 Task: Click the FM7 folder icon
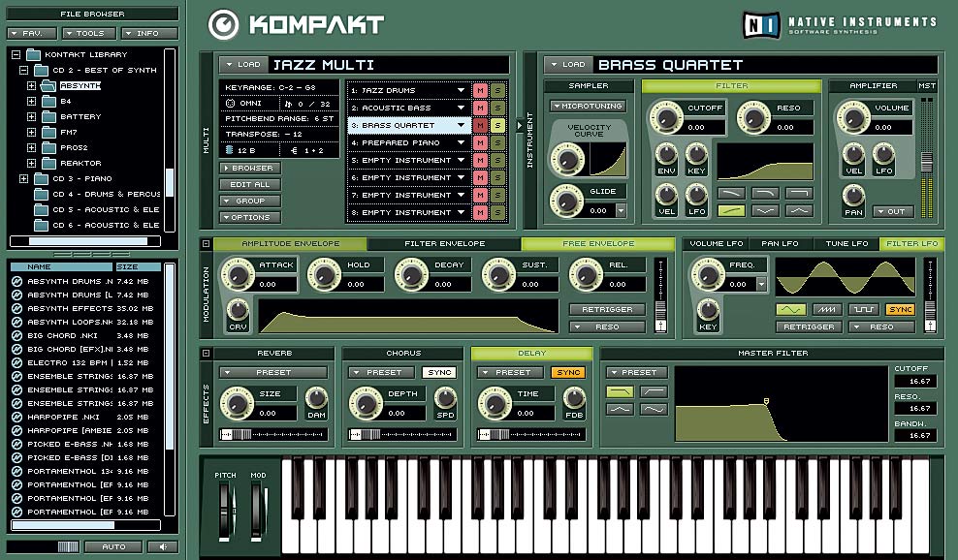coord(48,132)
